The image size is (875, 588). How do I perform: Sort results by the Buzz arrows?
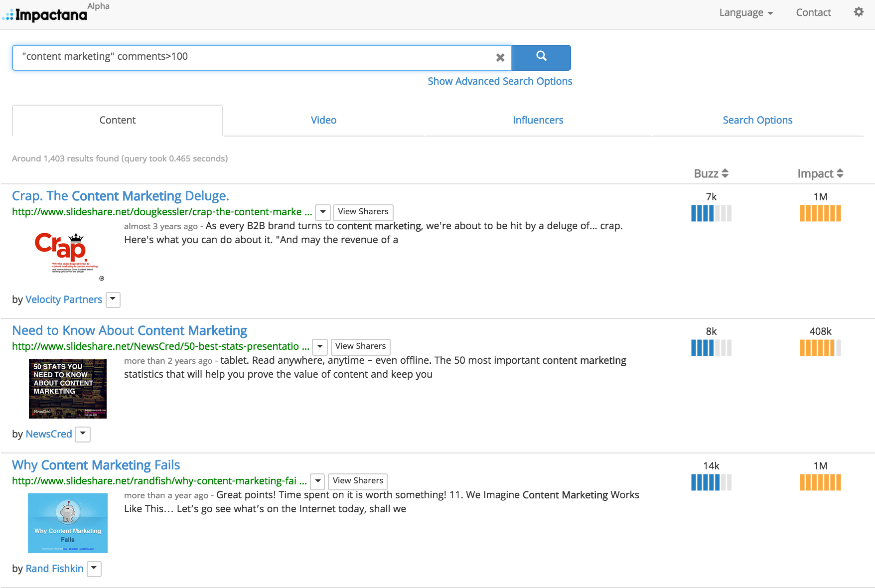click(725, 173)
